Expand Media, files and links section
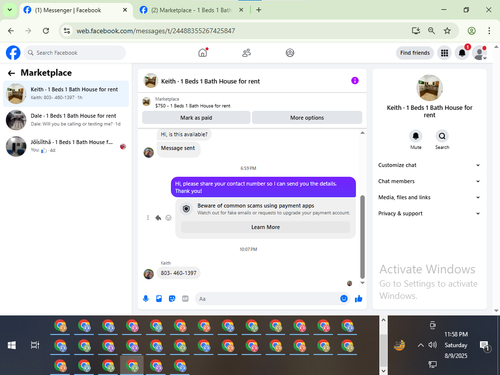Screen dimensions: 500x375 click(x=429, y=197)
